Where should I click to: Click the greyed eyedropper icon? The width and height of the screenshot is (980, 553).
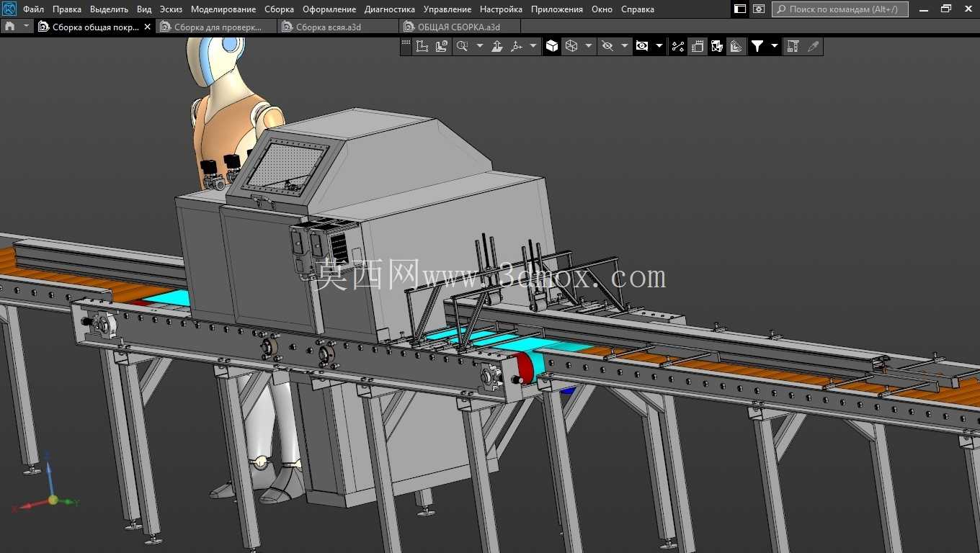[813, 46]
